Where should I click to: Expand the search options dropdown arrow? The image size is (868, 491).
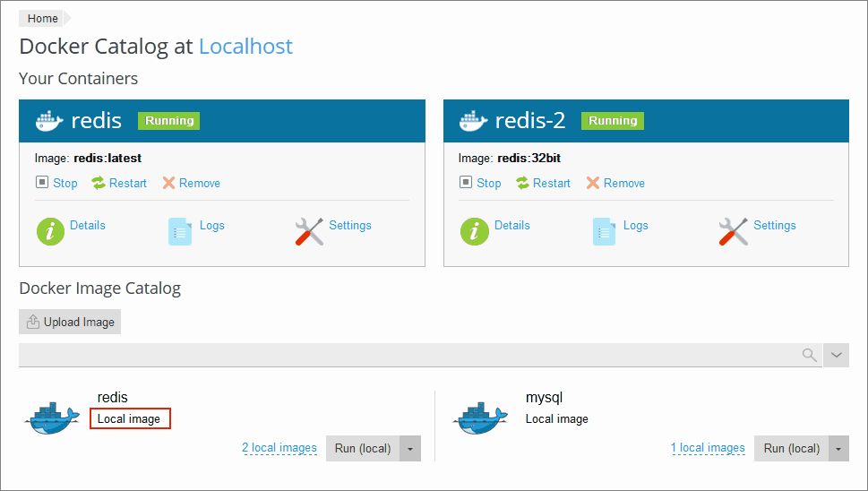point(836,356)
